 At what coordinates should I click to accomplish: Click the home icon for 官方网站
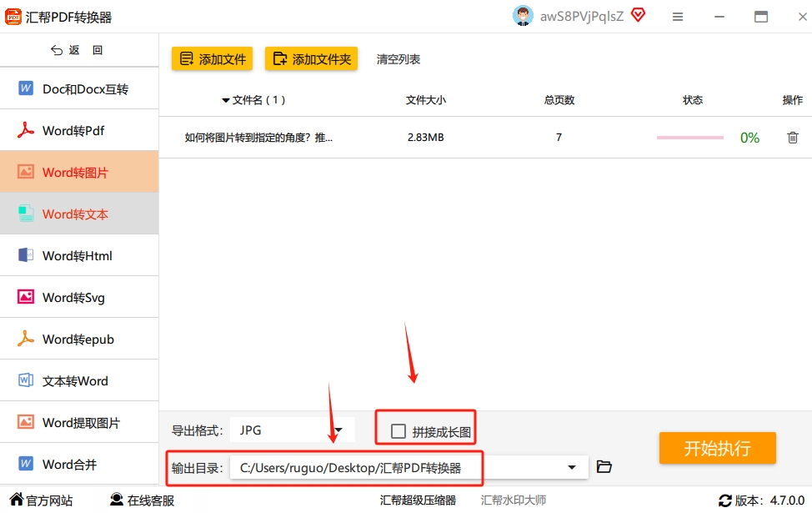click(17, 499)
